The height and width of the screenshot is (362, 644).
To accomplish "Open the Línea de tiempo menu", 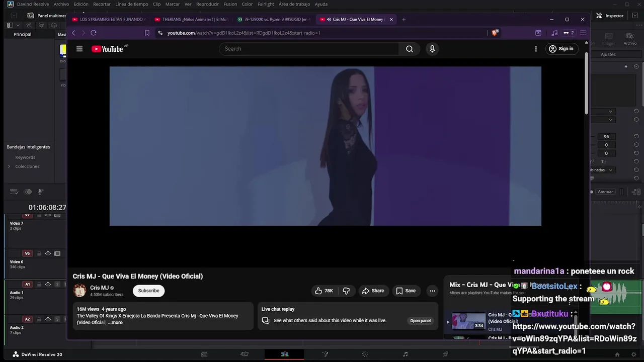I will click(x=132, y=4).
